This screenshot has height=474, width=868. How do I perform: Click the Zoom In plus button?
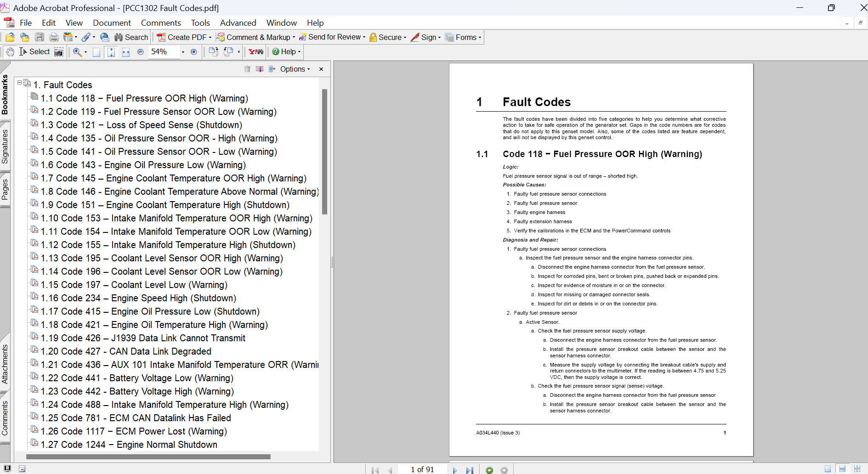(x=194, y=52)
